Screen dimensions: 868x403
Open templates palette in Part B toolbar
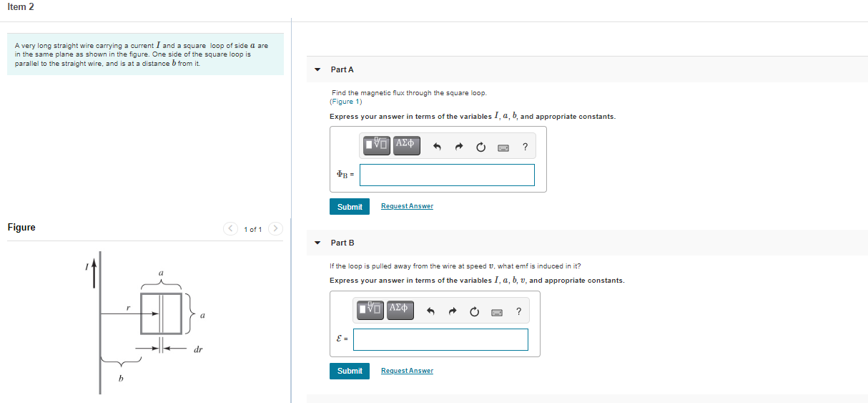coord(370,309)
